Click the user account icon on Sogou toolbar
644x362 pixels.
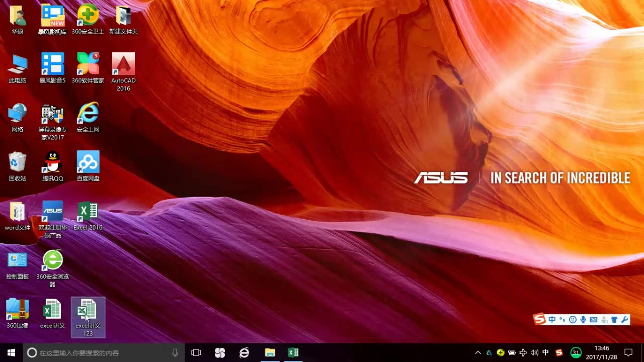pyautogui.click(x=604, y=320)
